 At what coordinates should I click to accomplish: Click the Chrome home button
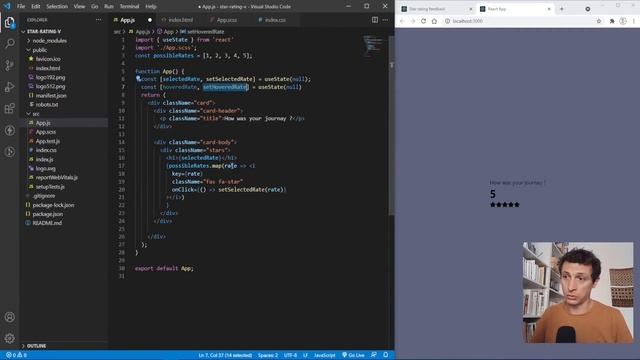[434, 21]
